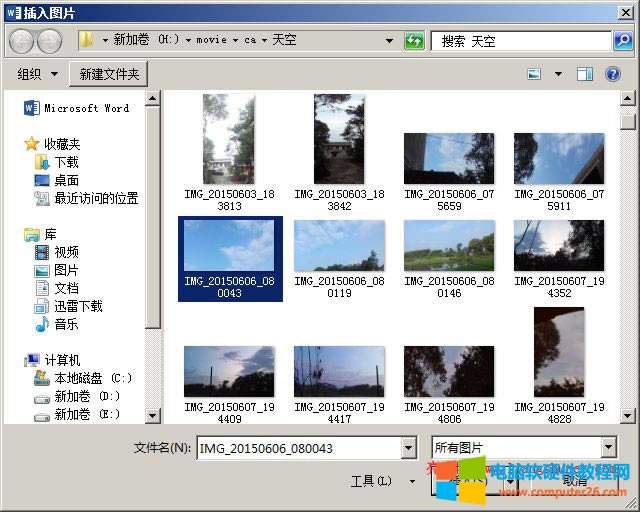Open the view options dropdown arrow
This screenshot has height=512, width=640.
pos(558,74)
